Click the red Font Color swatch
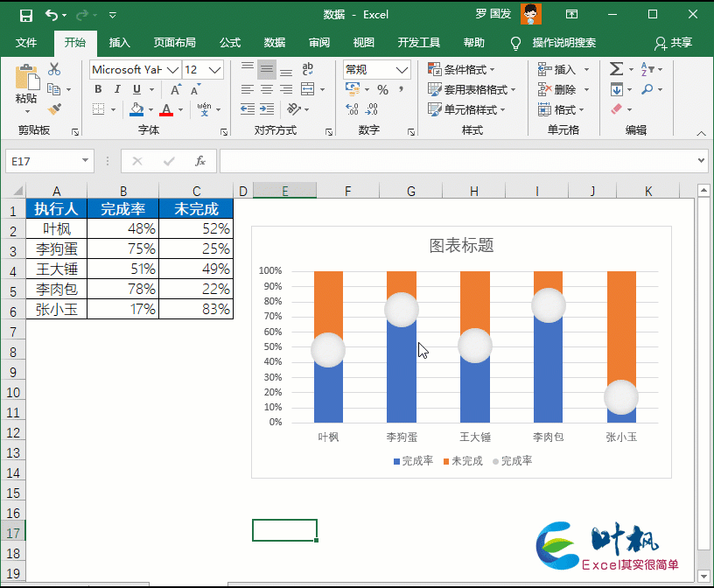The height and width of the screenshot is (588, 714). (x=166, y=110)
